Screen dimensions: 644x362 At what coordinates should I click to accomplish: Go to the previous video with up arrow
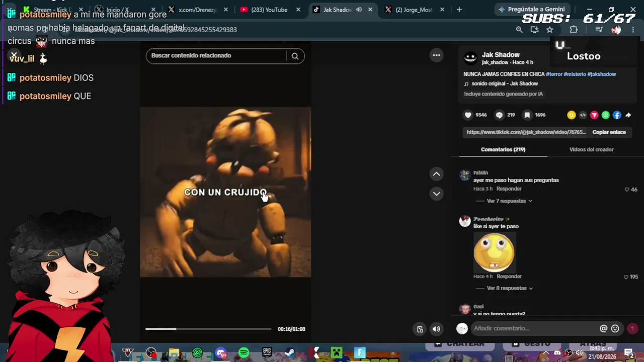click(437, 174)
